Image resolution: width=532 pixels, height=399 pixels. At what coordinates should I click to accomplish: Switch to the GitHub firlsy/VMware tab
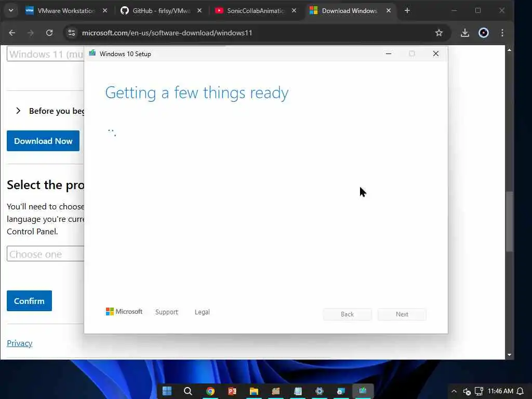point(161,11)
